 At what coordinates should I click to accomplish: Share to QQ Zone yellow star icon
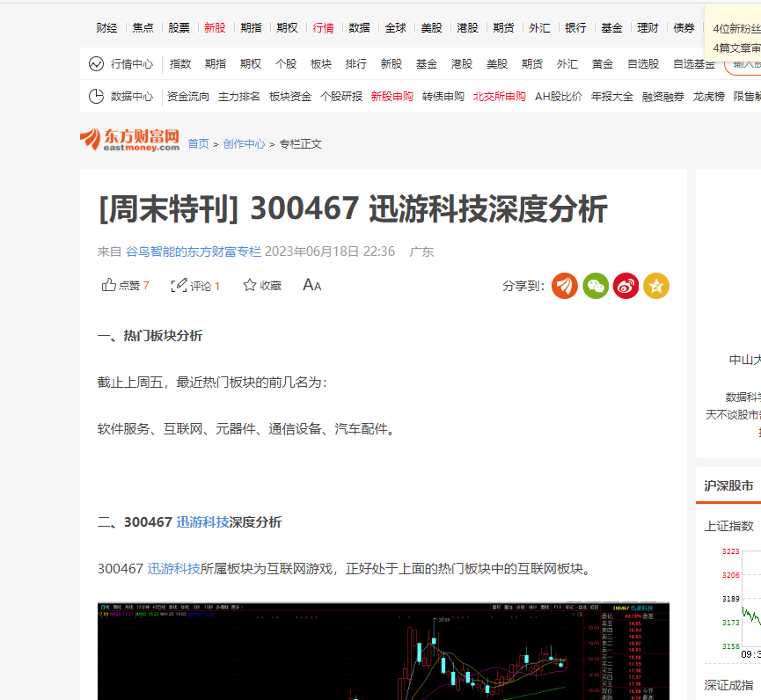point(656,286)
